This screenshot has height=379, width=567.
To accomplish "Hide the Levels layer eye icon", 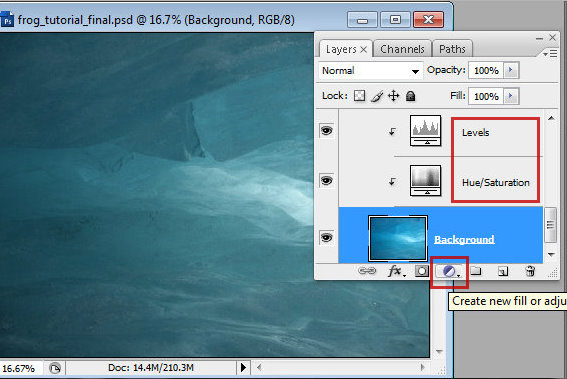I will 327,131.
